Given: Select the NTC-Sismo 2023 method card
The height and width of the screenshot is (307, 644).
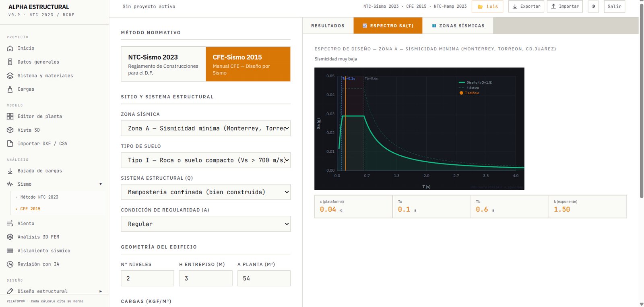Looking at the screenshot, I should tap(163, 64).
